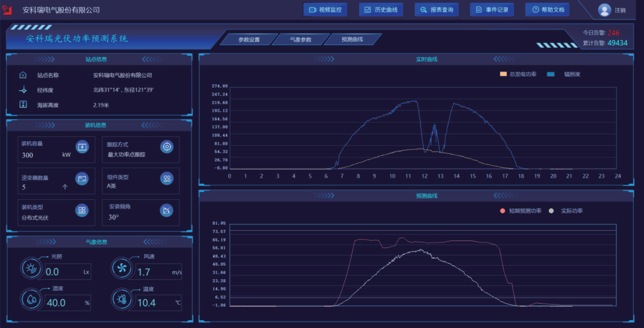Click the inverter count icon
Image resolution: width=644 pixels, height=328 pixels.
coord(82,178)
